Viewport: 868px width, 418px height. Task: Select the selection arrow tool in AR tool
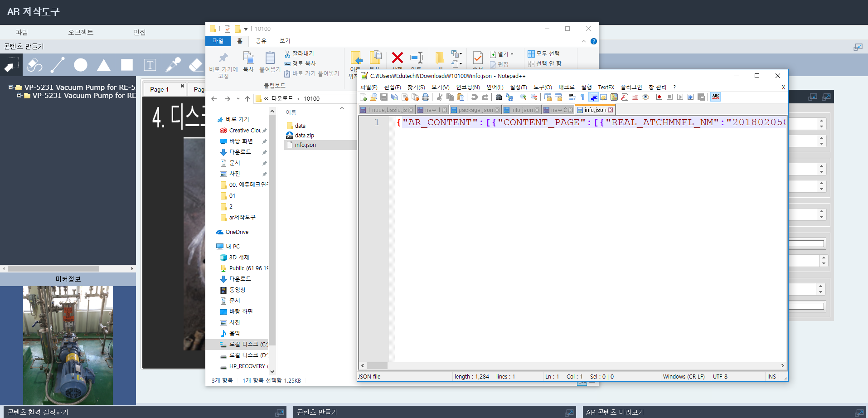(x=11, y=65)
